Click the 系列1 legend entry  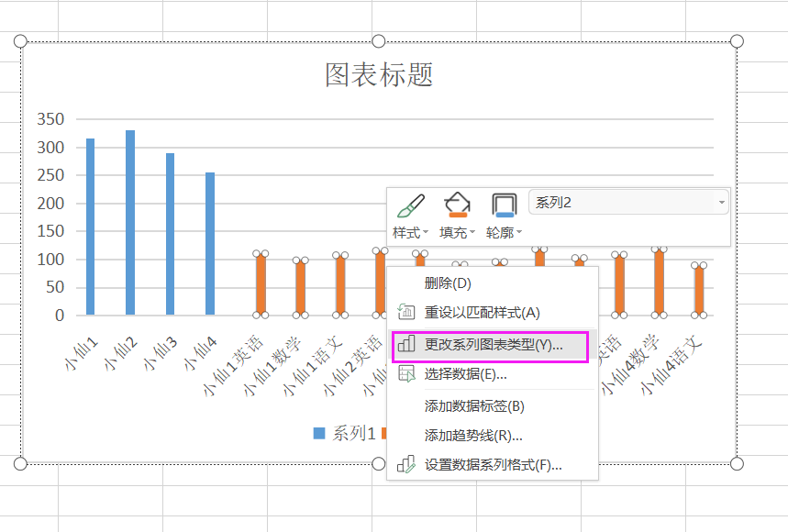[x=344, y=433]
